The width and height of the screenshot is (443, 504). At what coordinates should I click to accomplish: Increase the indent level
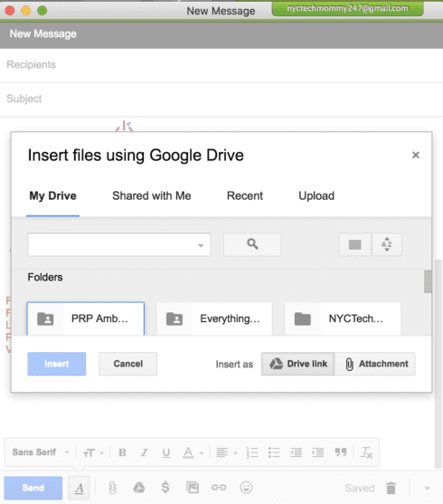317,452
